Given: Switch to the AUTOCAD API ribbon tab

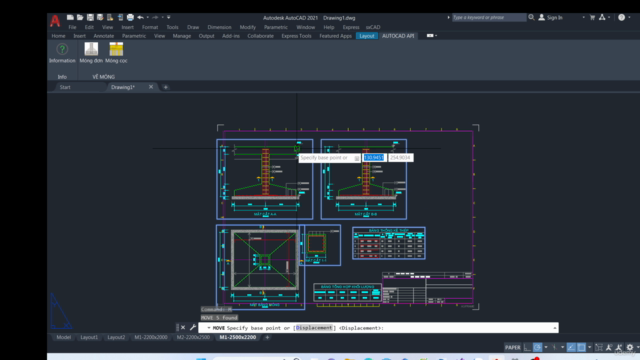Looking at the screenshot, I should [398, 36].
